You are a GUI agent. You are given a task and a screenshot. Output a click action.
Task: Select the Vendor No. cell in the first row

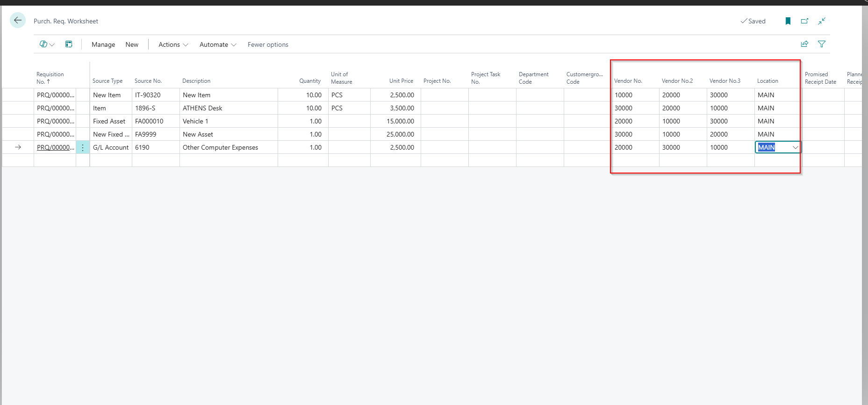click(x=635, y=95)
